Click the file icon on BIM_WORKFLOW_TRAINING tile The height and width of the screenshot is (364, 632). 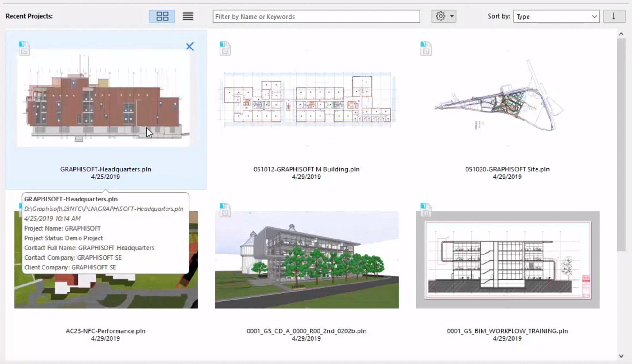(x=426, y=210)
